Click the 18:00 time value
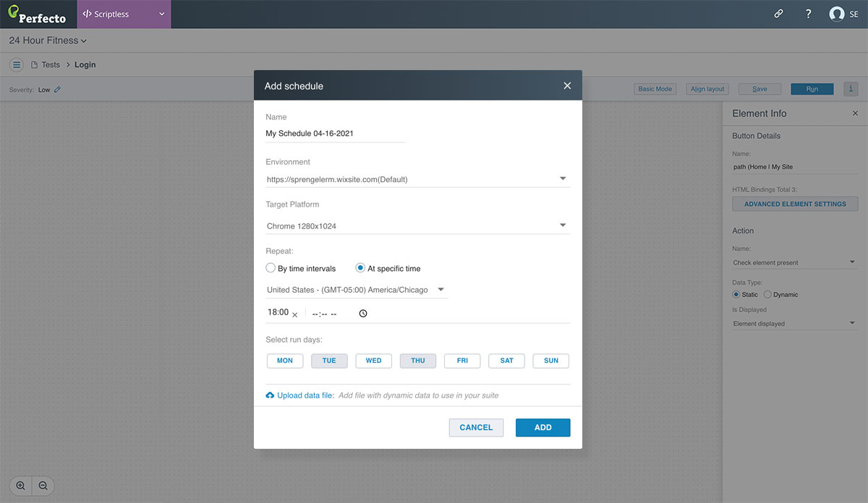The image size is (868, 503). tap(278, 312)
